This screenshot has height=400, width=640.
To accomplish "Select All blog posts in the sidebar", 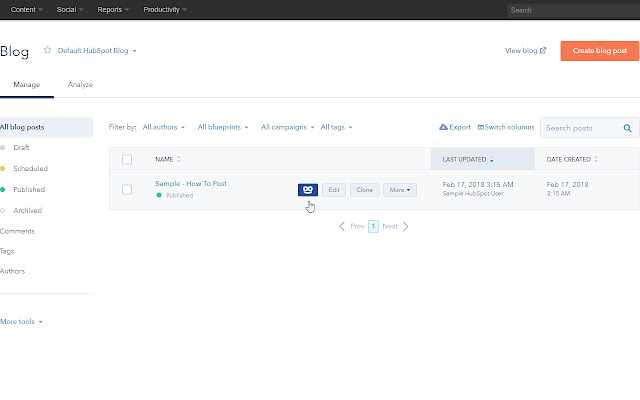I will coord(46,127).
